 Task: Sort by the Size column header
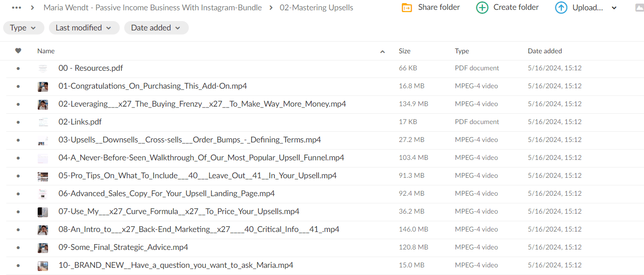coord(405,51)
